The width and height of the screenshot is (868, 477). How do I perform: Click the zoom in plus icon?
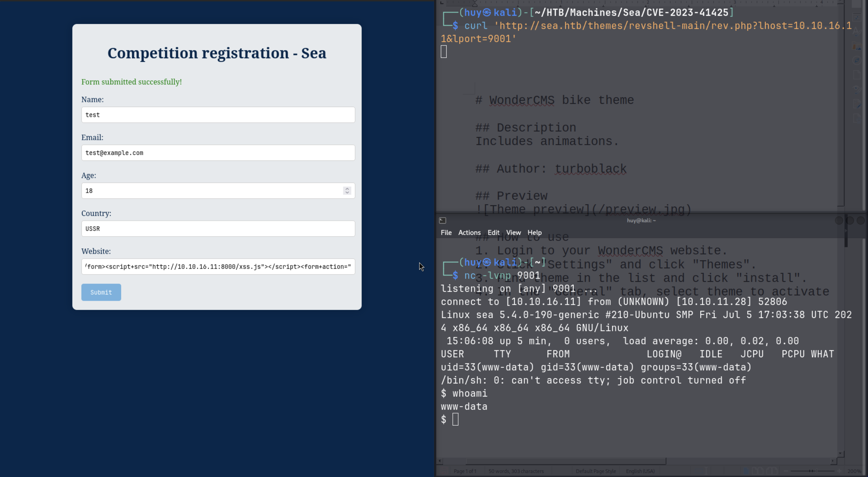[839, 471]
